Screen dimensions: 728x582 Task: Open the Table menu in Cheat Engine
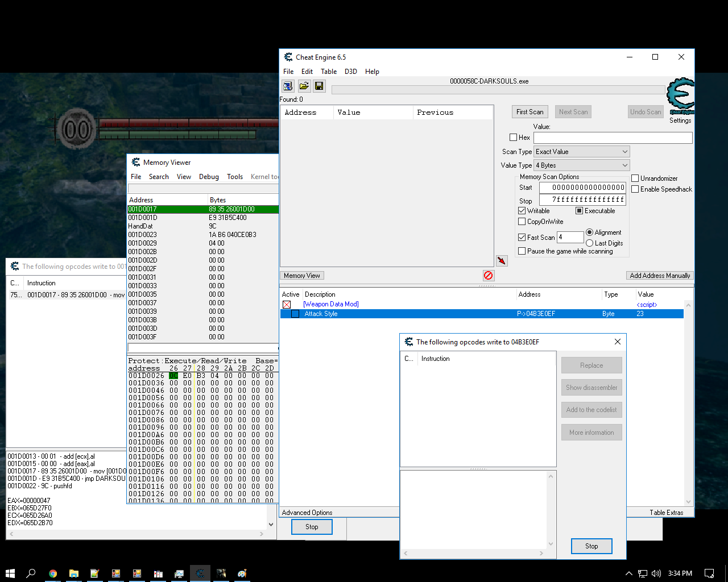tap(329, 72)
